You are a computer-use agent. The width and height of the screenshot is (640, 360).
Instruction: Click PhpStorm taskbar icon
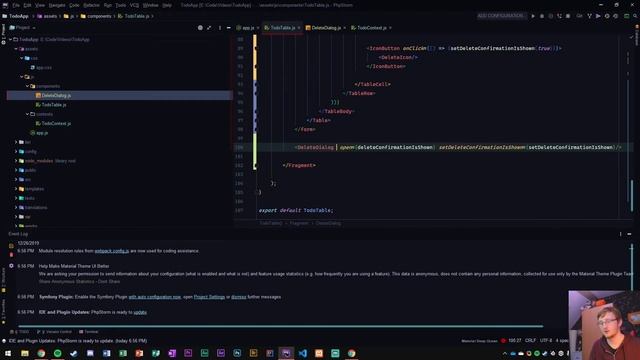pos(286,353)
